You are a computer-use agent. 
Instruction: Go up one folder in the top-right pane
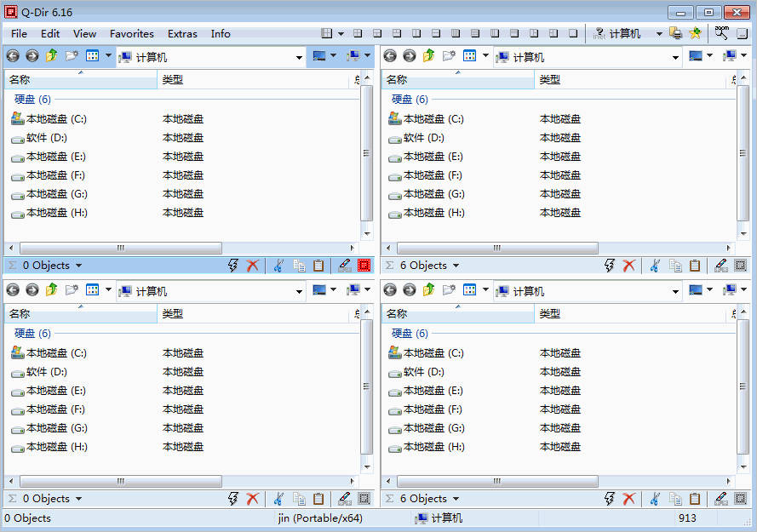point(428,56)
